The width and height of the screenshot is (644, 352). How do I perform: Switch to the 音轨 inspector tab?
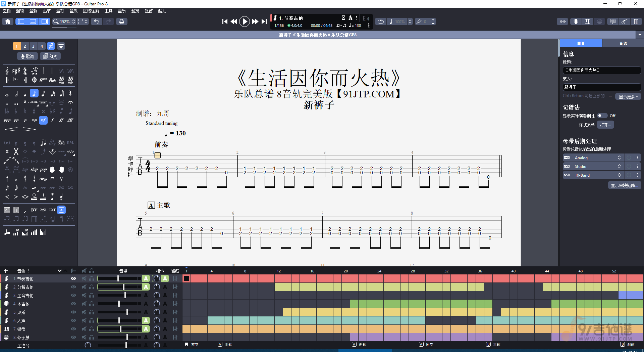(x=623, y=43)
